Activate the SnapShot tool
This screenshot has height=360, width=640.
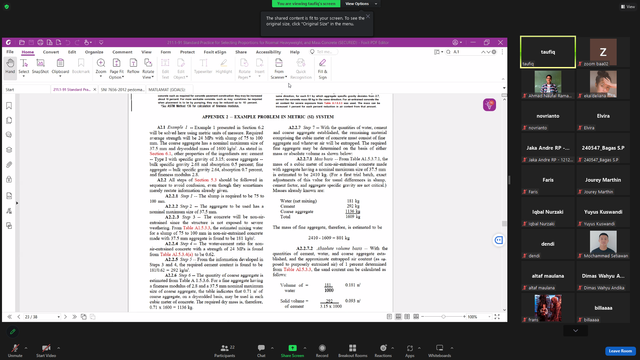pyautogui.click(x=40, y=67)
